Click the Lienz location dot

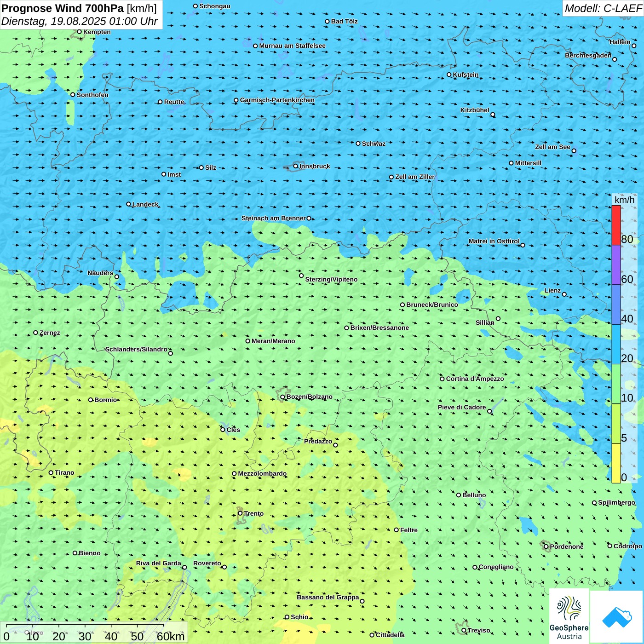(564, 294)
